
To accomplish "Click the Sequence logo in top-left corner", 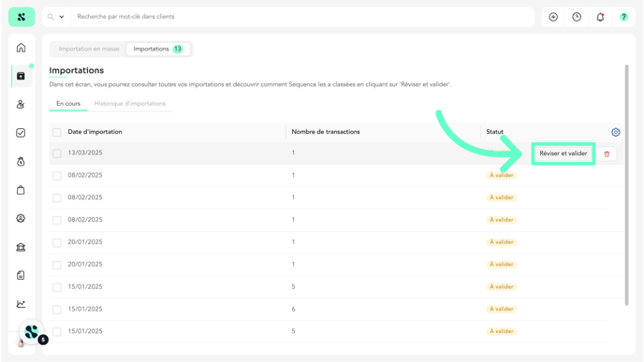I will (x=22, y=17).
